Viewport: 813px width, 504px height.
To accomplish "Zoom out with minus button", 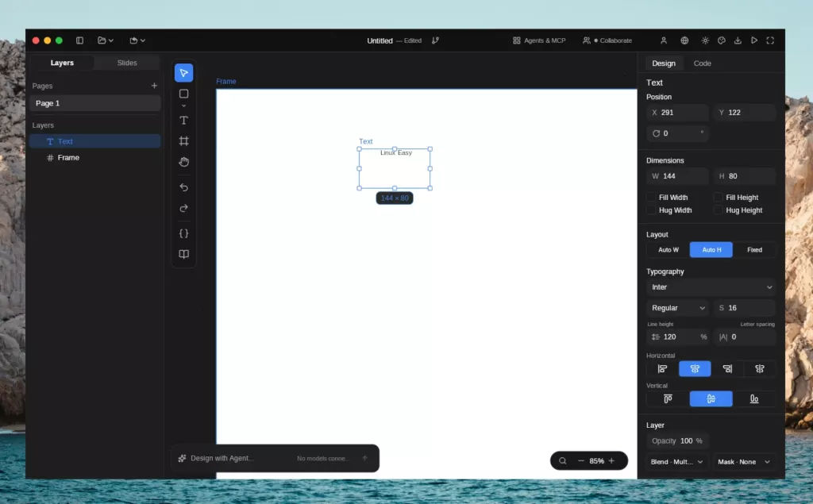I will click(x=580, y=460).
